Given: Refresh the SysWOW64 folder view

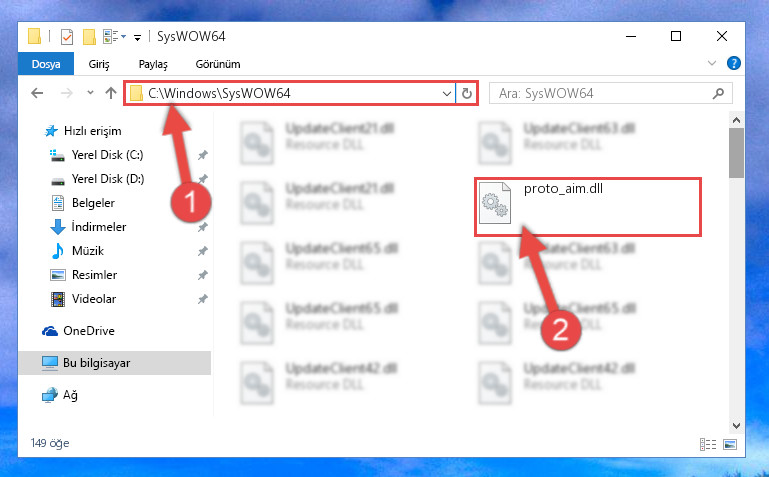Looking at the screenshot, I should click(x=467, y=93).
